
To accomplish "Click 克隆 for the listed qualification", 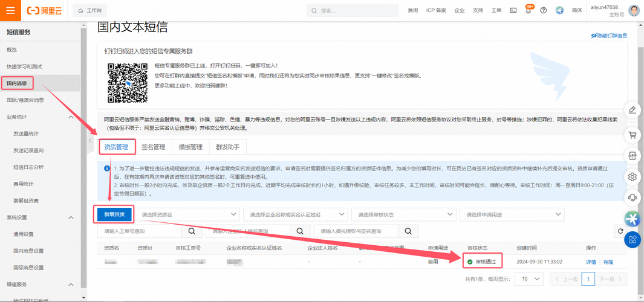I will click(608, 262).
